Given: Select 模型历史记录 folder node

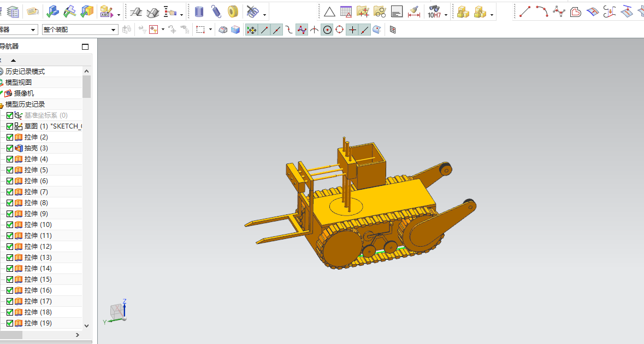Looking at the screenshot, I should (25, 104).
